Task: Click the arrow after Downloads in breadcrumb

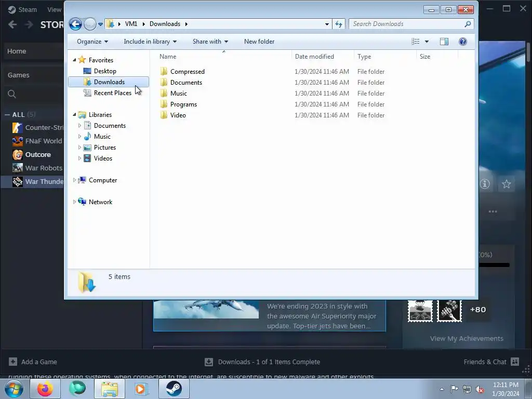Action: [187, 24]
